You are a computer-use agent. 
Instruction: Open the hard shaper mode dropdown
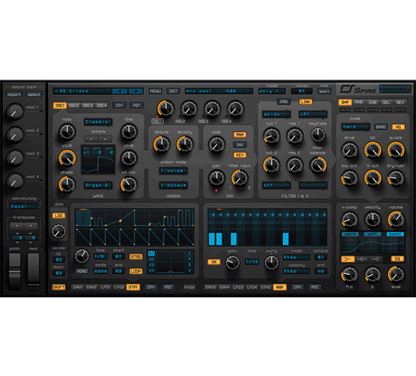[355, 127]
